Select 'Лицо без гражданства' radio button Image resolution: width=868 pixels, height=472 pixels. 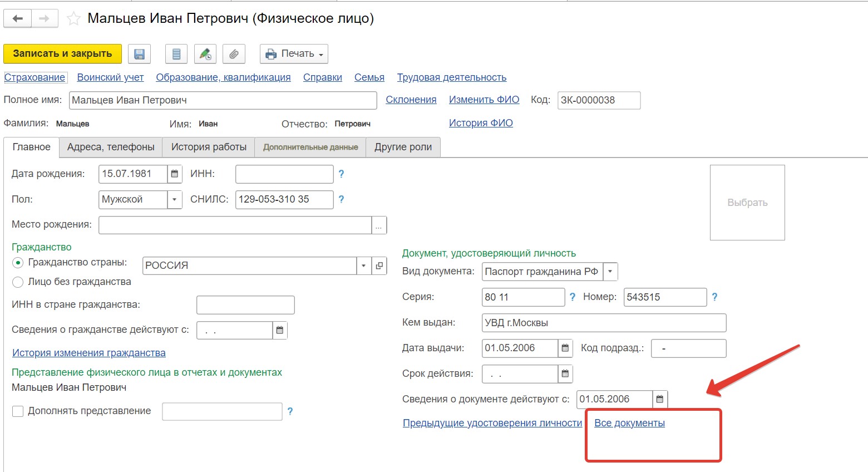click(x=18, y=282)
